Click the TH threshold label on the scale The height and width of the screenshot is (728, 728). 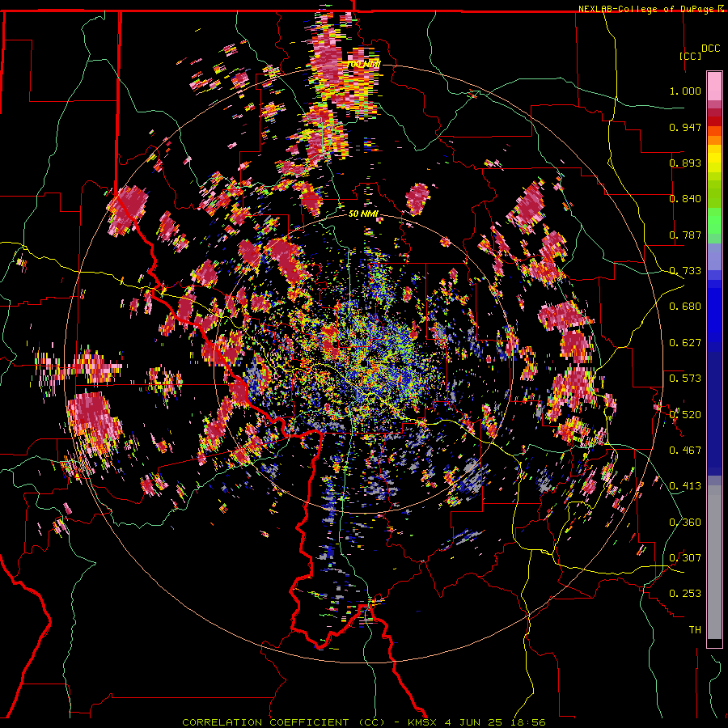(695, 629)
